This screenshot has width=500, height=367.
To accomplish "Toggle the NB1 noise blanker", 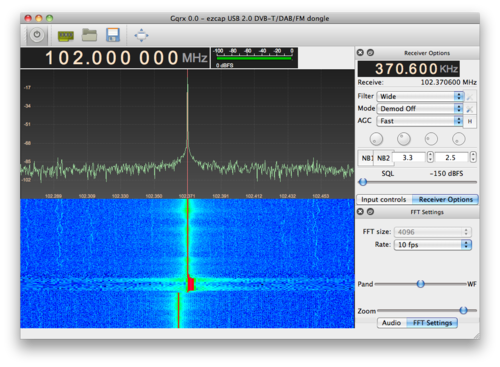I will click(366, 158).
